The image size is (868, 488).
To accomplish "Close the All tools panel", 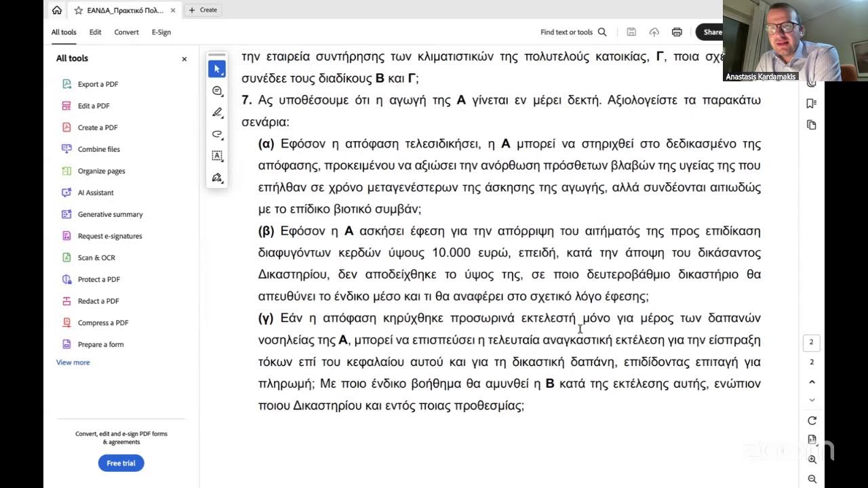I will pyautogui.click(x=184, y=59).
